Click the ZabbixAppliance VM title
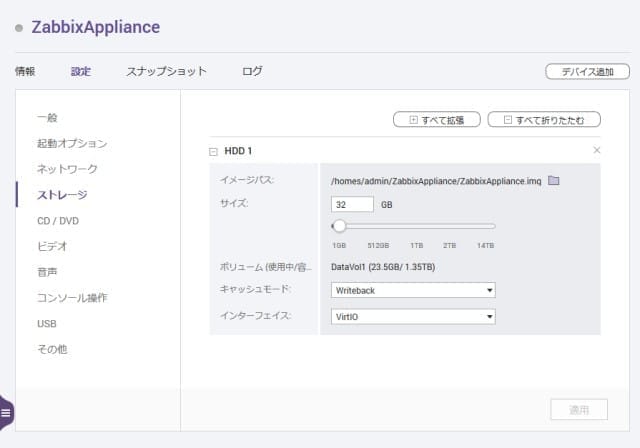The image size is (640, 448). (x=96, y=27)
